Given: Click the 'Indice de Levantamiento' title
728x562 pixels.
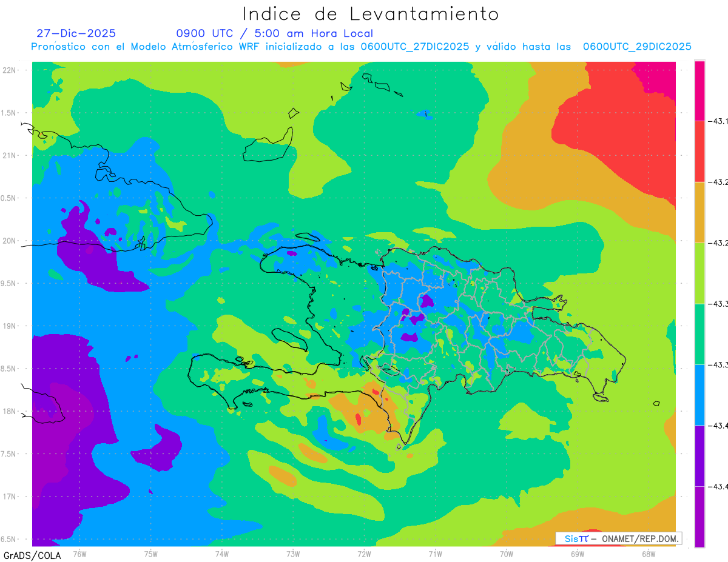Looking at the screenshot, I should click(x=371, y=14).
